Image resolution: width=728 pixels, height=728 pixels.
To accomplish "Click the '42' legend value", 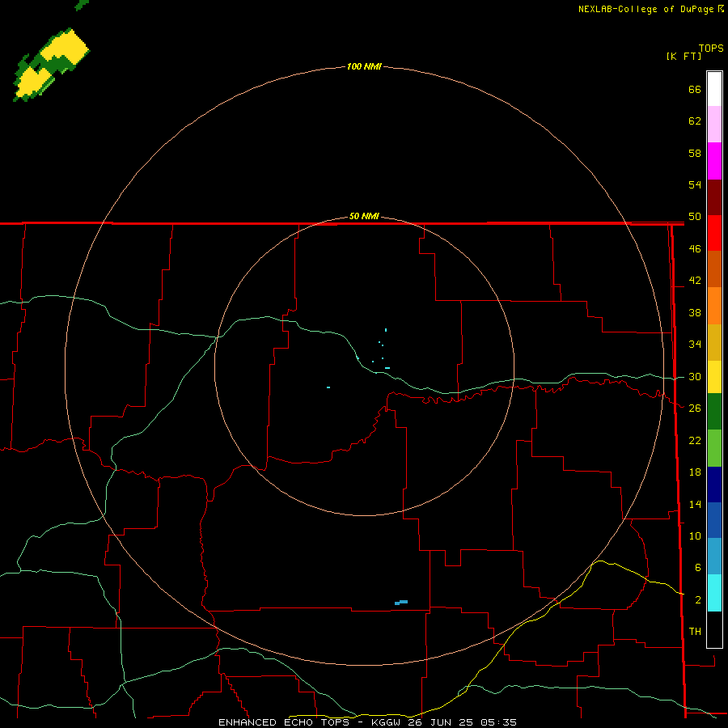I will tap(695, 281).
